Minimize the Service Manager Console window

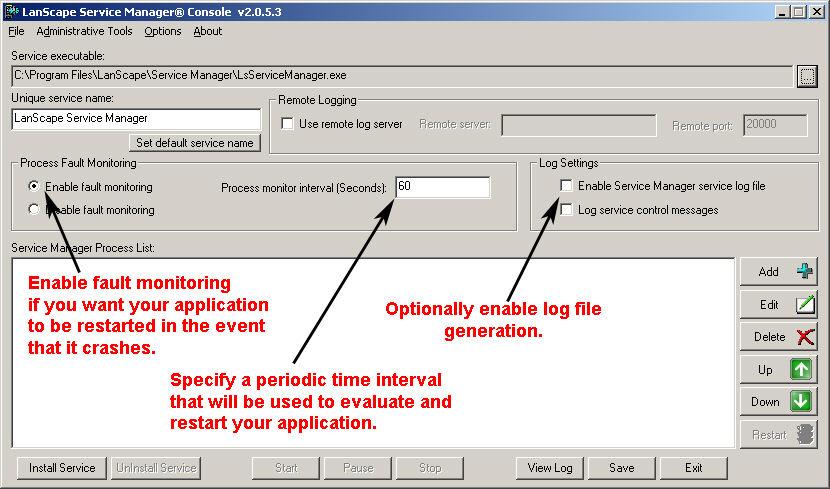point(782,12)
